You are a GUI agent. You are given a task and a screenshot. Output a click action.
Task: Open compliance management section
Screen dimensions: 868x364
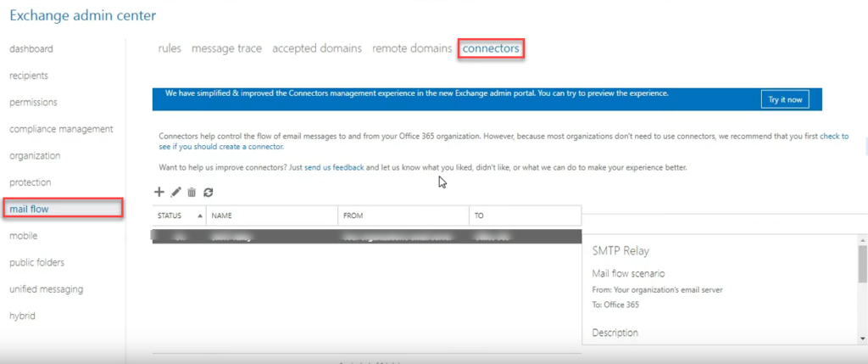(x=61, y=128)
